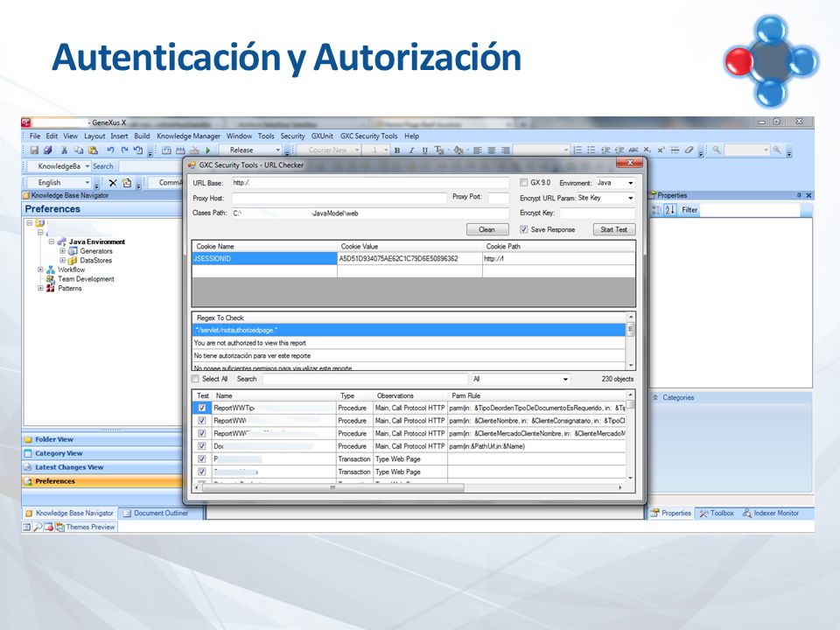Click the Alphabetical sort icon in Properties
Image resolution: width=840 pixels, height=630 pixels.
tap(670, 210)
